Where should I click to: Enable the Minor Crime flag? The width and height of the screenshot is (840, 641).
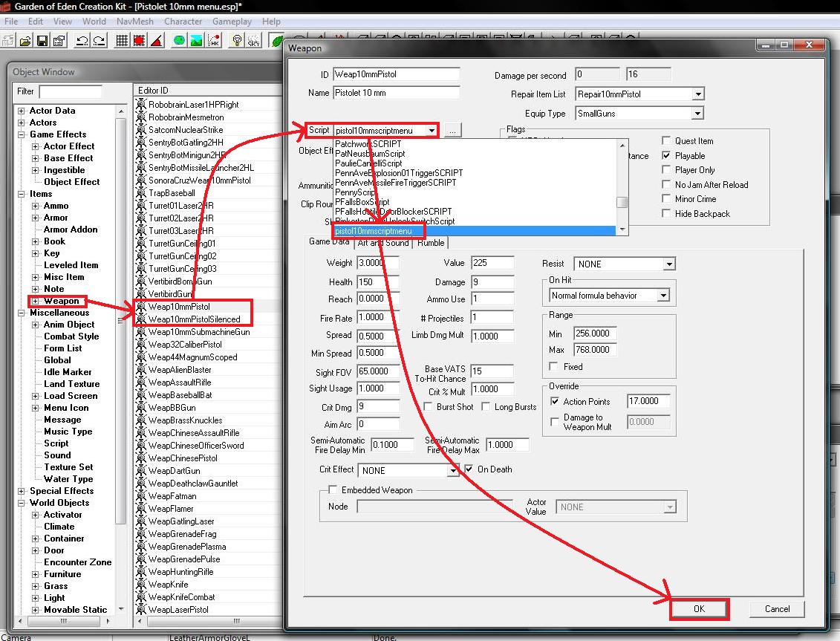click(666, 198)
